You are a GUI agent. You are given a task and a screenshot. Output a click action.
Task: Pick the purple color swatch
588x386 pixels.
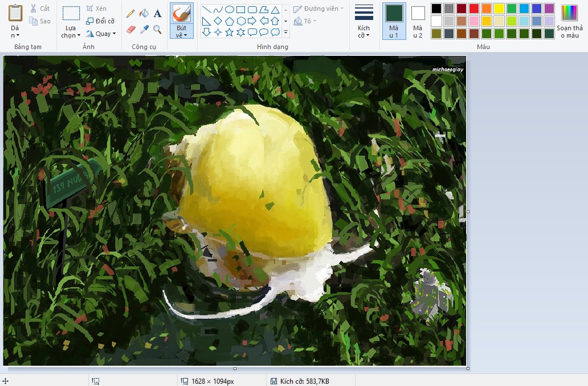point(549,8)
